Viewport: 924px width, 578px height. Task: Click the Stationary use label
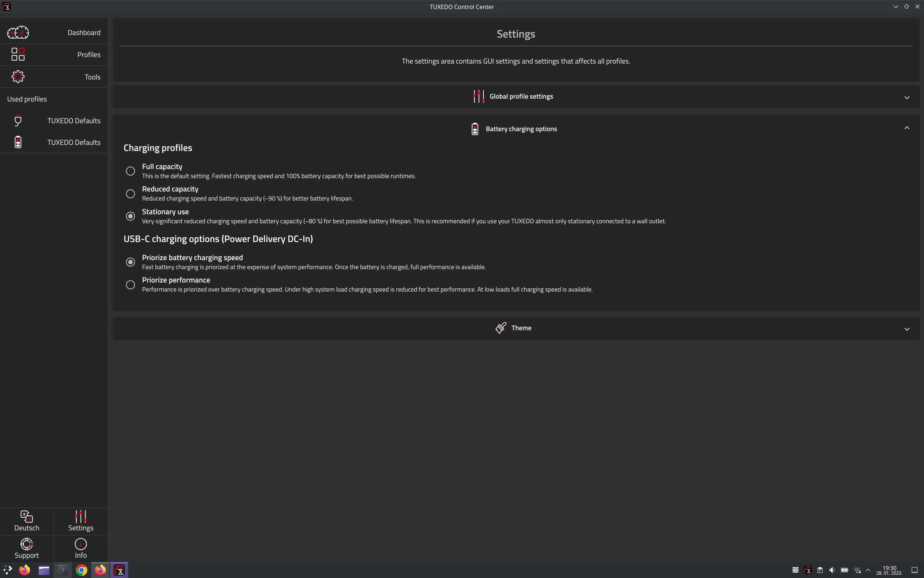165,211
